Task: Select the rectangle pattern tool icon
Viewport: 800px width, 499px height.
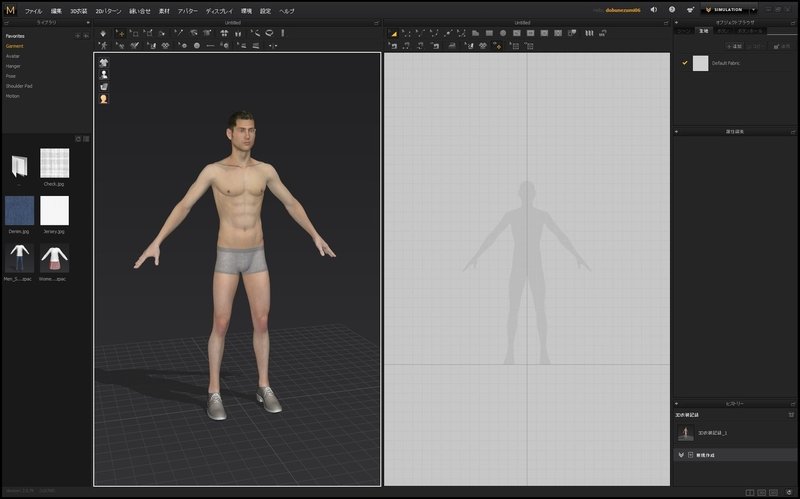Action: (x=489, y=33)
